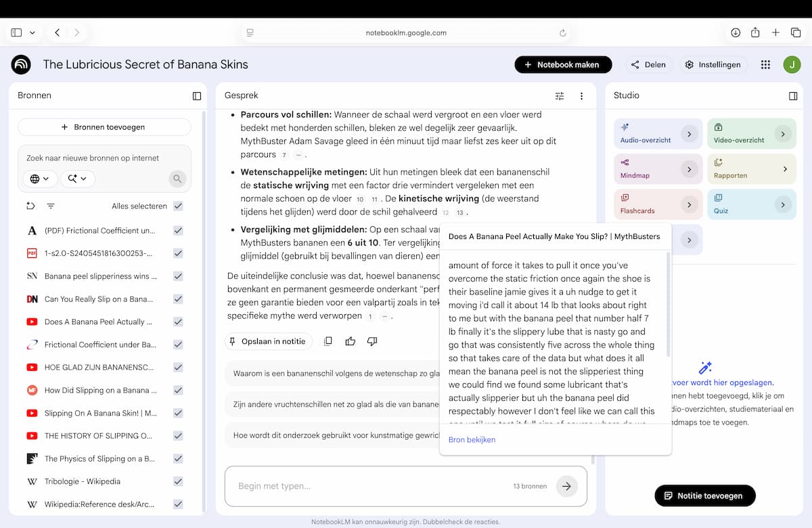The image size is (812, 528).
Task: Uncheck Banana peel slipperiness wins source
Action: [178, 276]
